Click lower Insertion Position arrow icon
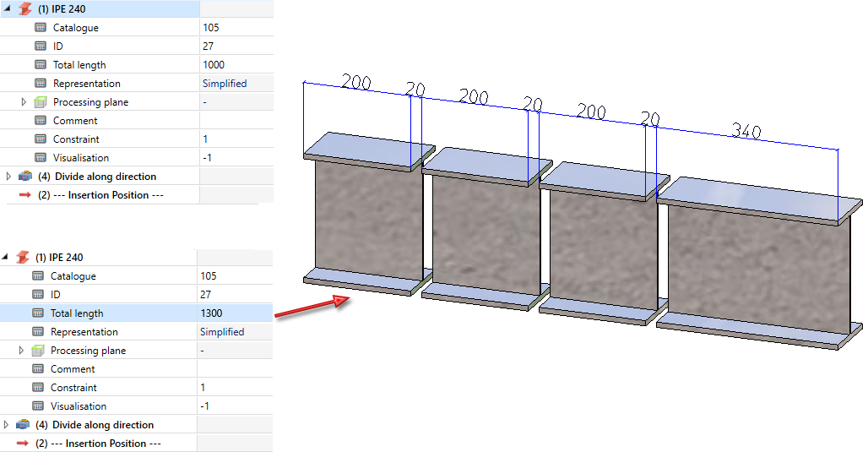The width and height of the screenshot is (868, 452). coord(23,444)
